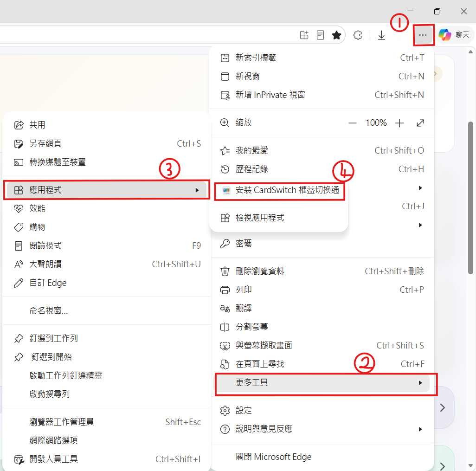Click the scrollbar up arrow
Screen dimensions: 476x471
(x=470, y=52)
